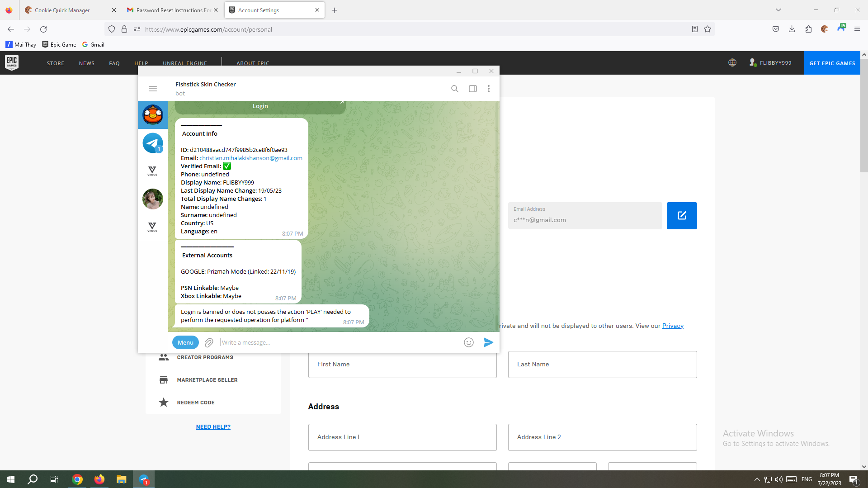This screenshot has width=868, height=488.
Task: Click site padlock security icon
Action: click(x=124, y=29)
